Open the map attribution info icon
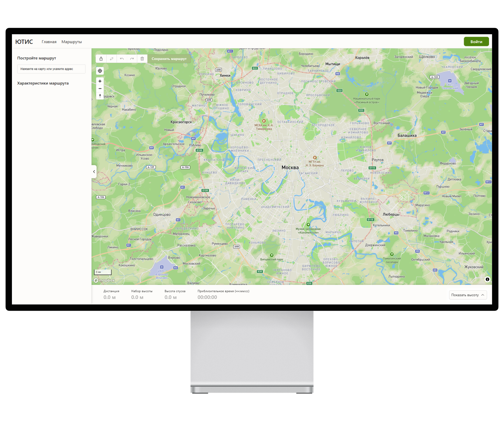Viewport: 504px width, 425px height. 487,279
